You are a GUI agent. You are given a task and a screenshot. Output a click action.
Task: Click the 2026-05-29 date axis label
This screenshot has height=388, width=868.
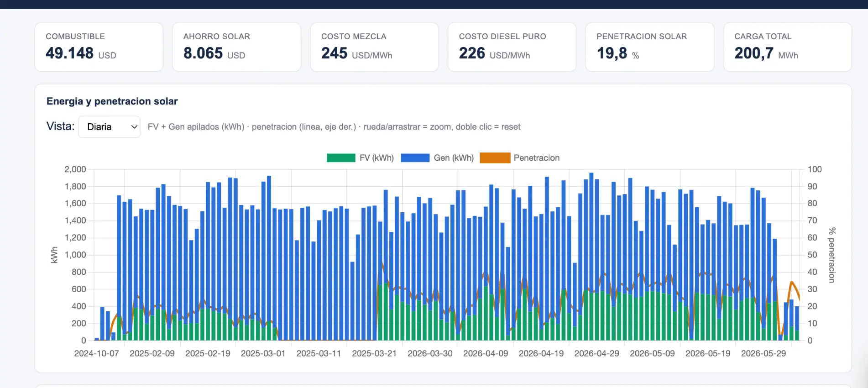point(763,354)
